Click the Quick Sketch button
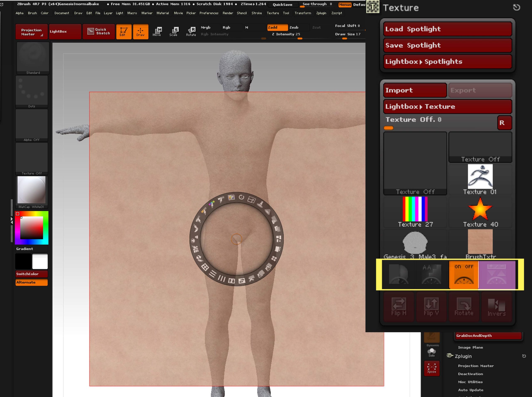Image resolution: width=532 pixels, height=397 pixels. [x=99, y=32]
